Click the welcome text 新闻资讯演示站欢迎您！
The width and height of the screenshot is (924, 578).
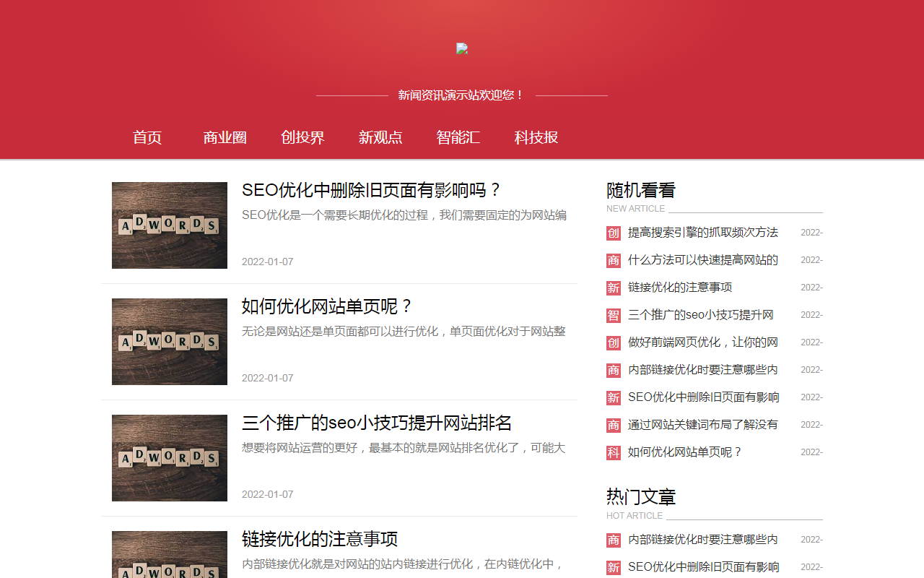point(462,95)
